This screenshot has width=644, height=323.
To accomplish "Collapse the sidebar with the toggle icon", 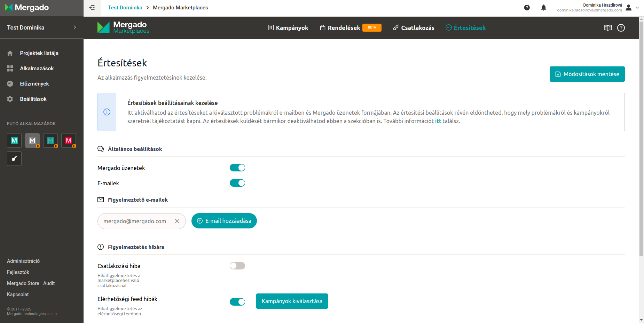I will [x=92, y=8].
